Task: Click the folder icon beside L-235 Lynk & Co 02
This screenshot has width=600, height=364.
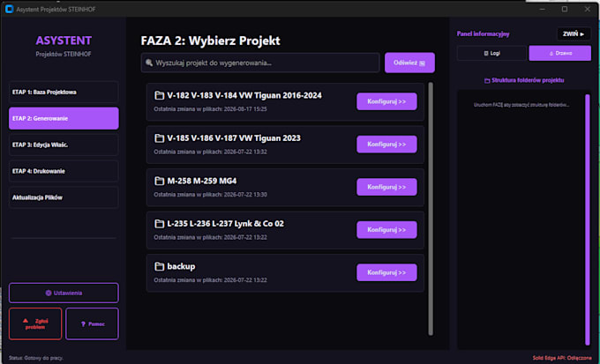Action: tap(159, 224)
